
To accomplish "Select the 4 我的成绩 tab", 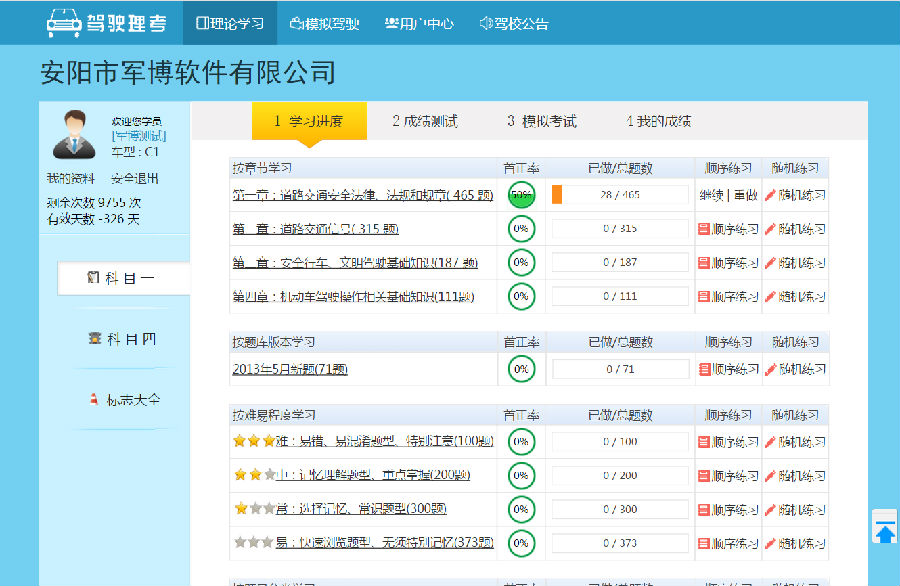I will pos(658,121).
